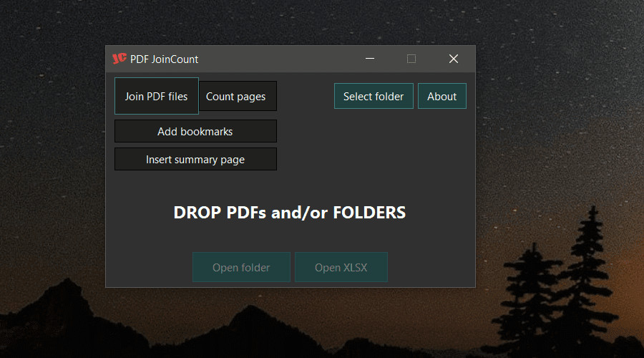The height and width of the screenshot is (358, 644).
Task: Minimize the PDF JoinCount window
Action: 370,59
